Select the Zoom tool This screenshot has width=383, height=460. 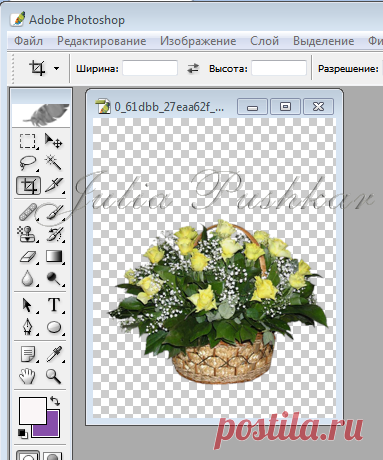click(x=54, y=376)
